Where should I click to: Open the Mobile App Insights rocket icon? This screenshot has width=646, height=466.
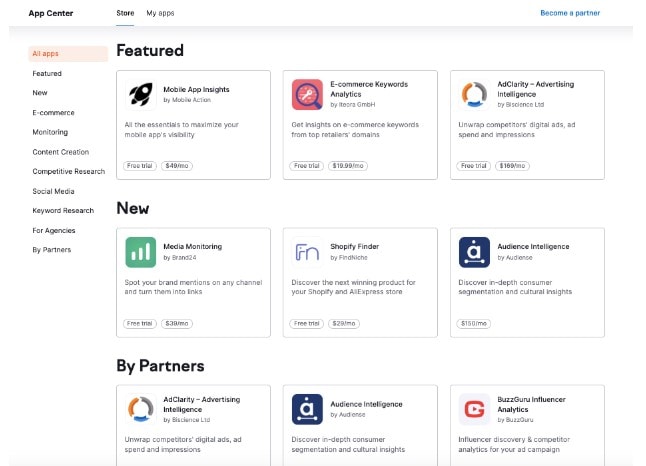pos(141,94)
